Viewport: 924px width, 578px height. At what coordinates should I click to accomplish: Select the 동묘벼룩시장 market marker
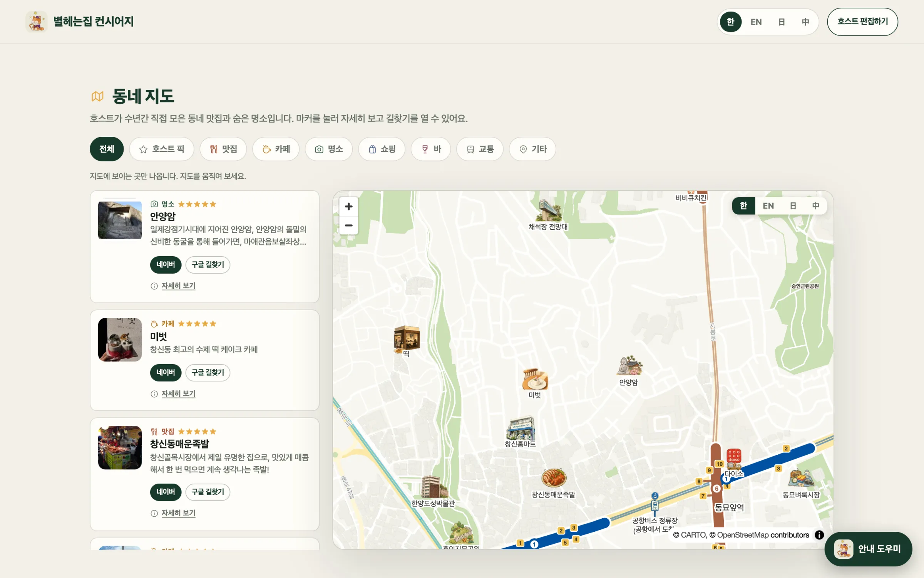801,479
